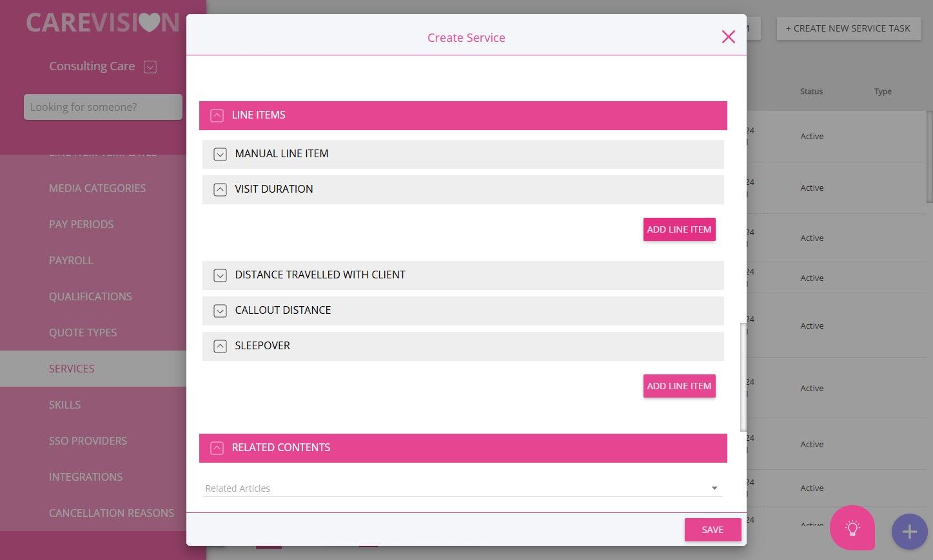
Task: Click Add Line Item under Visit Duration
Action: (x=679, y=229)
